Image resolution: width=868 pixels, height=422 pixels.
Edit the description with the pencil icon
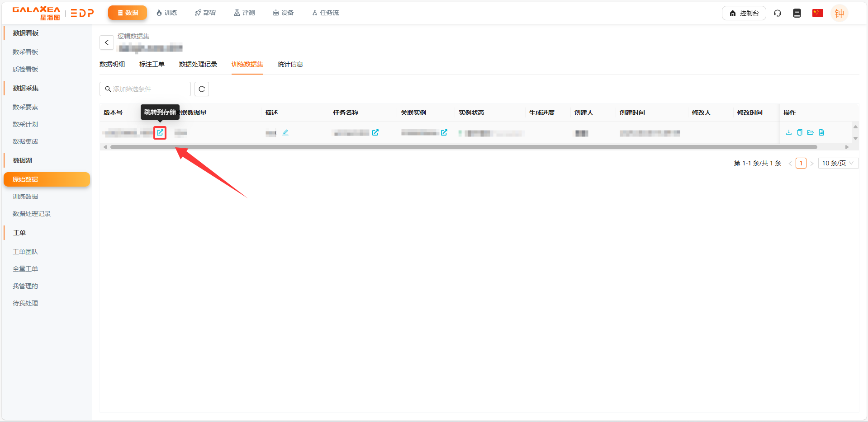(285, 133)
